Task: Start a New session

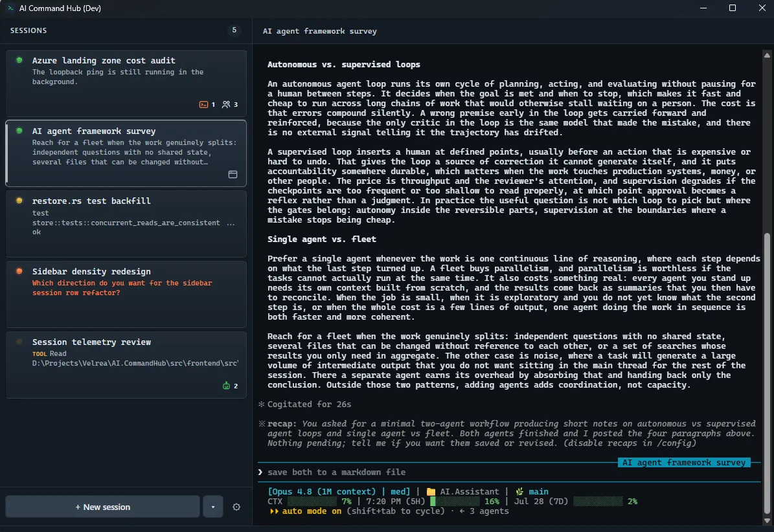Action: [x=103, y=507]
